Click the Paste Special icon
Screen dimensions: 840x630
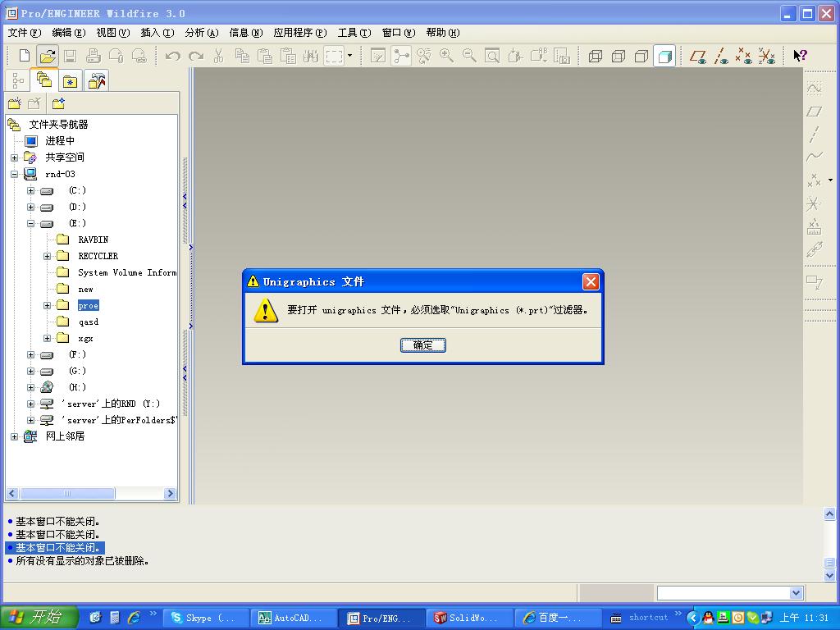pos(288,56)
